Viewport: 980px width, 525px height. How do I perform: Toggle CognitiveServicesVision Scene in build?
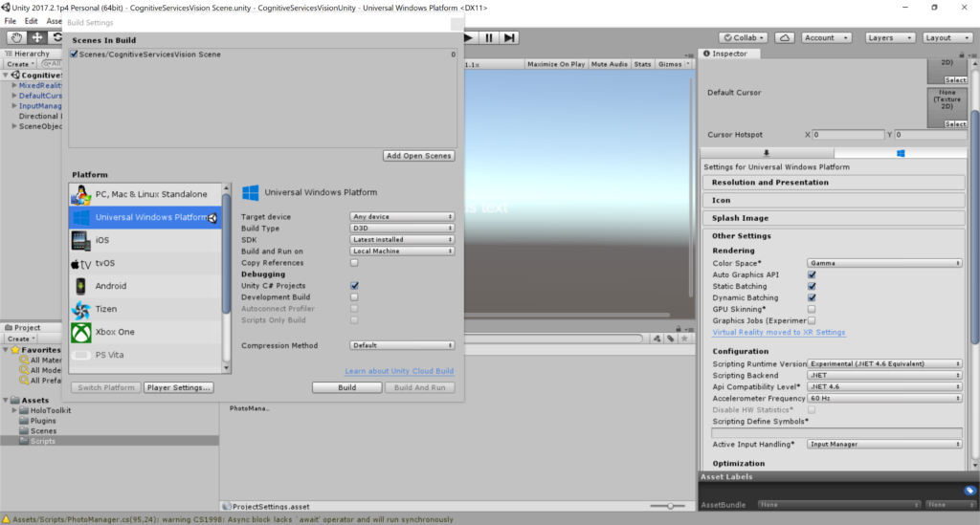75,55
